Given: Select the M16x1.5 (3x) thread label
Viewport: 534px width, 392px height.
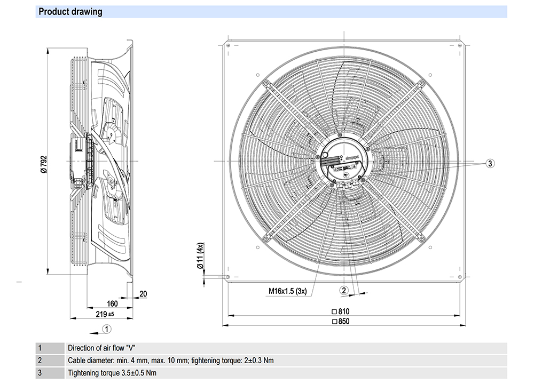Looking at the screenshot, I should pyautogui.click(x=287, y=291).
